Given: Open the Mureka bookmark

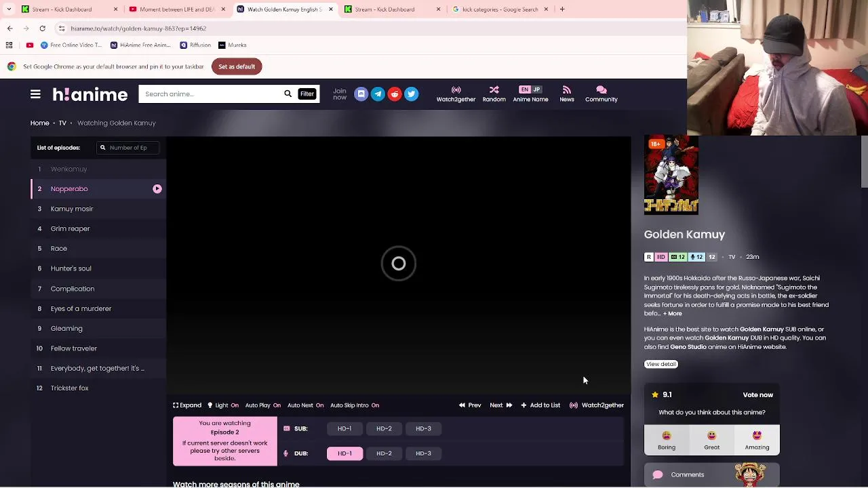Looking at the screenshot, I should 232,45.
